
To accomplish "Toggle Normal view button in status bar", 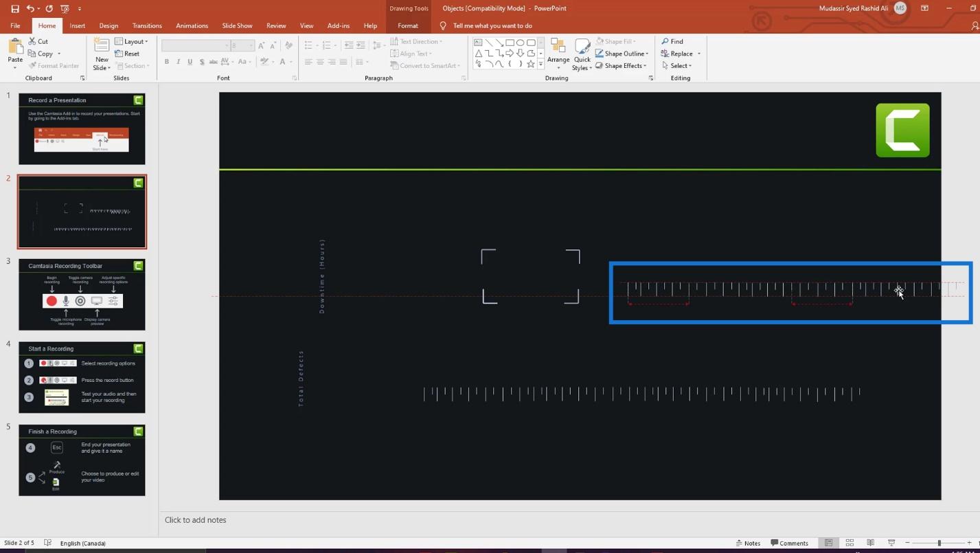I will (828, 543).
